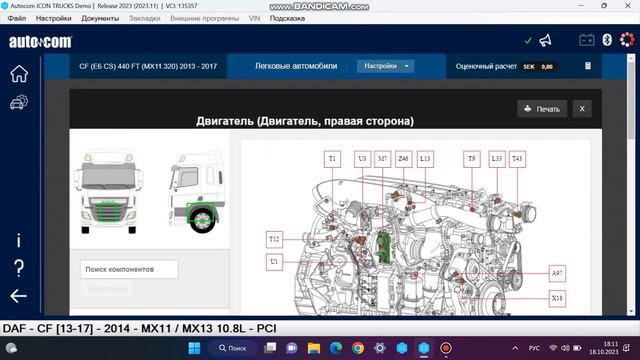640x360 pixels.
Task: Click the CF (E6 CS) 440 FT vehicle tab
Action: click(148, 66)
